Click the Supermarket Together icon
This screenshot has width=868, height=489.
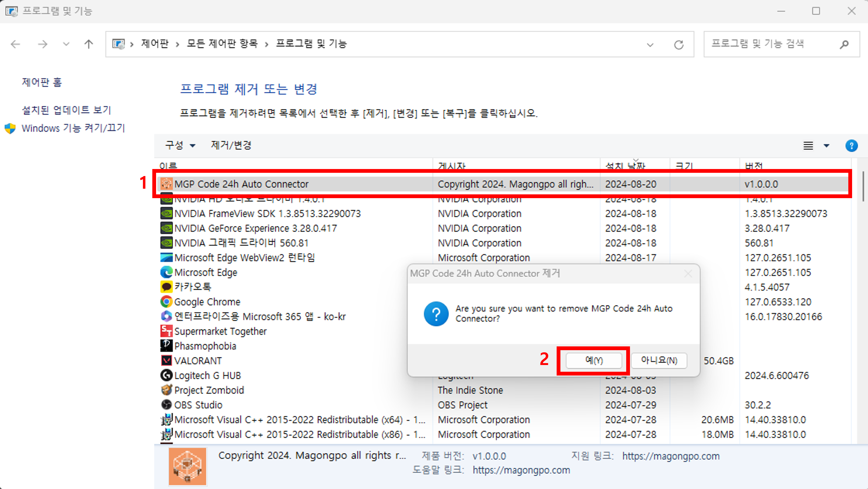pos(167,331)
